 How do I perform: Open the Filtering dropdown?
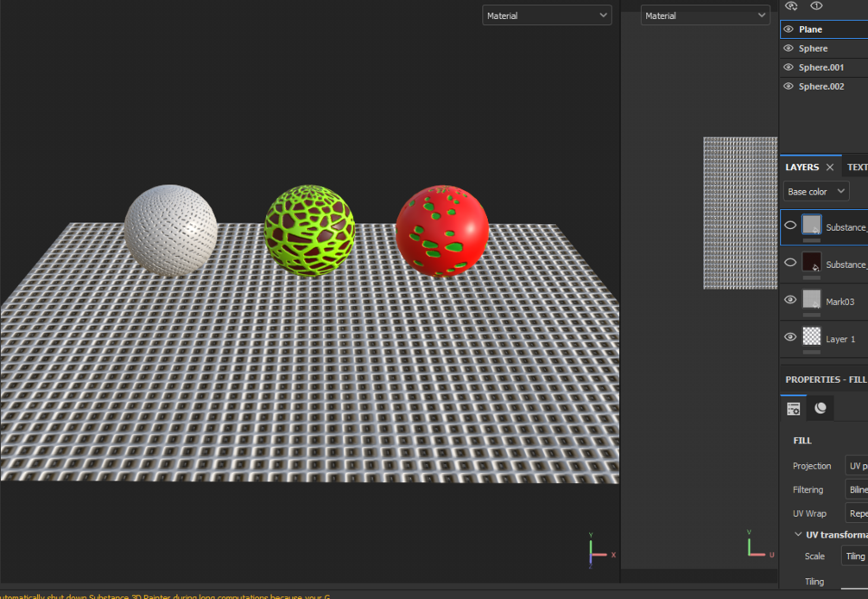[856, 490]
